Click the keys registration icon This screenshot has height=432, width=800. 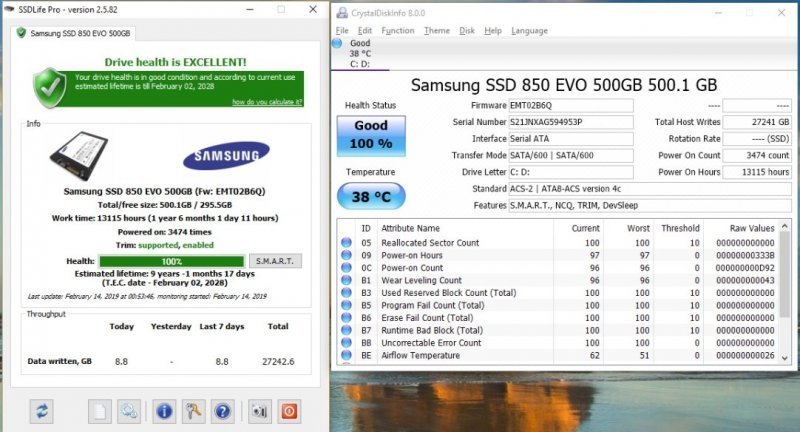[x=194, y=410]
